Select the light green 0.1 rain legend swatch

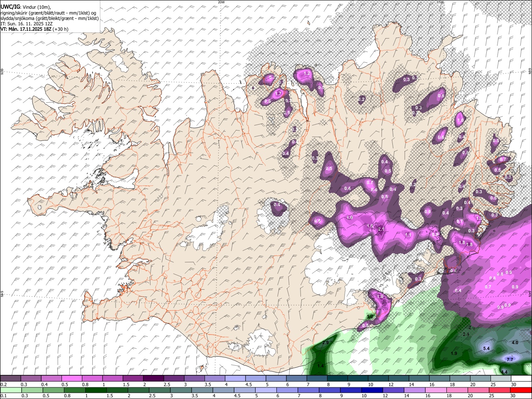pyautogui.click(x=10, y=390)
